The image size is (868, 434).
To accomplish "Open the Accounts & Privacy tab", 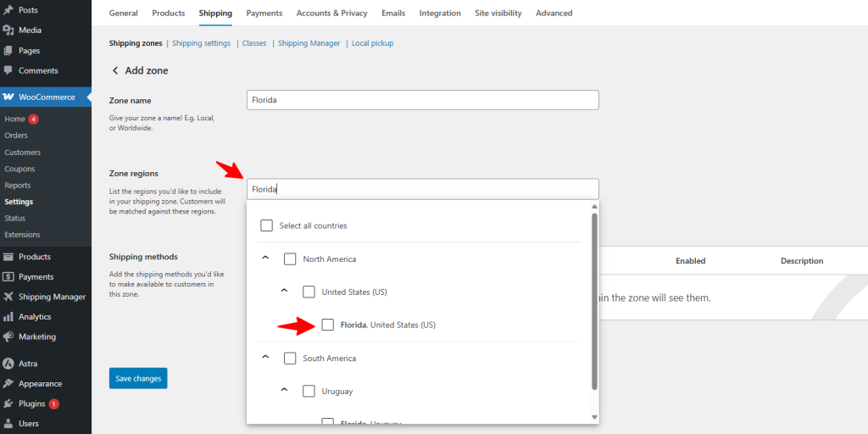I will coord(331,14).
